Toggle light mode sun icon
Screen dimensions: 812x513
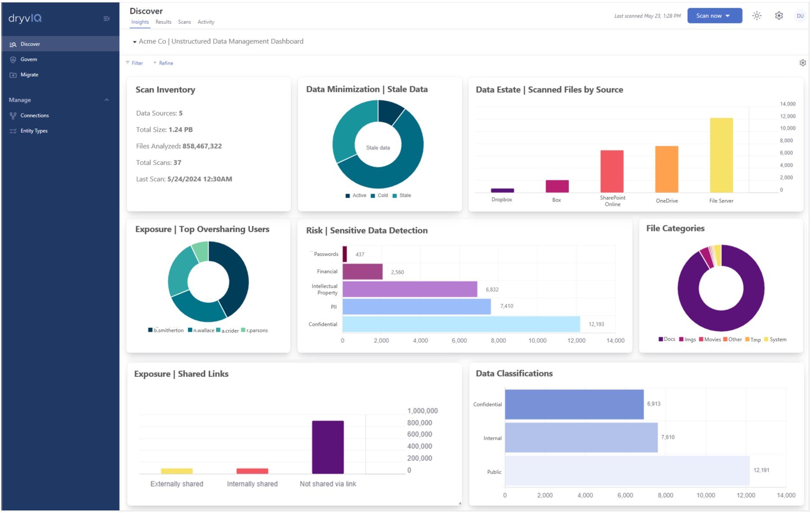click(x=757, y=16)
